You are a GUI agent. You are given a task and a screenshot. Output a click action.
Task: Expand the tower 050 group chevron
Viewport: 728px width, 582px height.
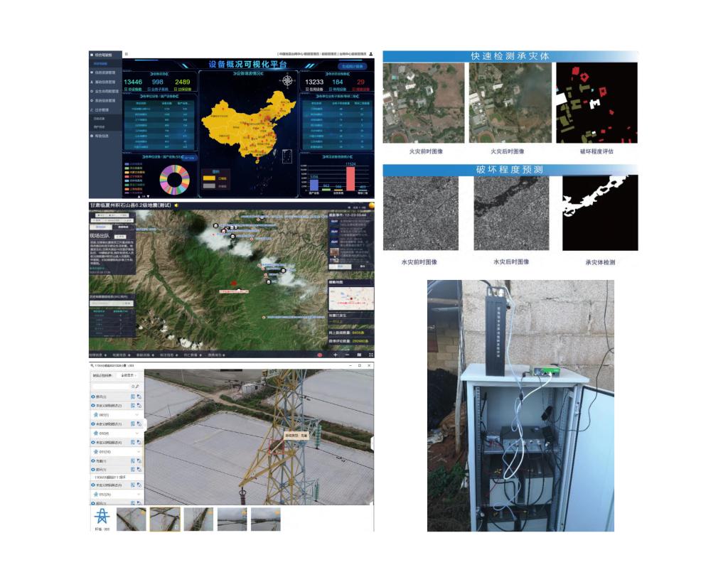137,433
